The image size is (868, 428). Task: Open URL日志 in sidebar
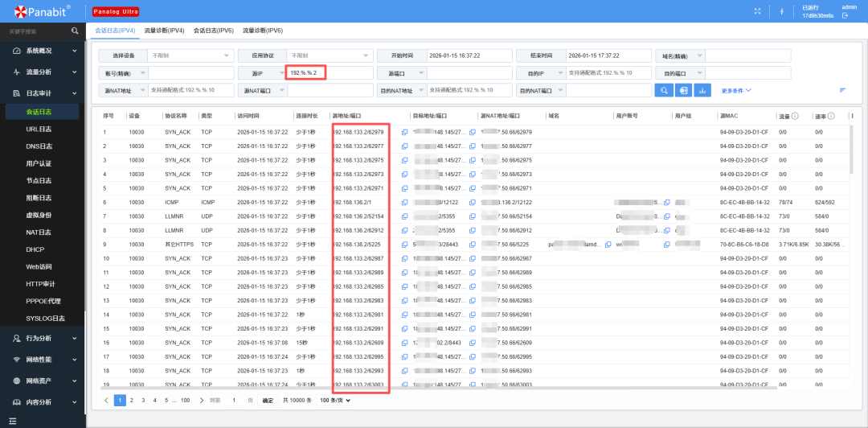pos(39,130)
